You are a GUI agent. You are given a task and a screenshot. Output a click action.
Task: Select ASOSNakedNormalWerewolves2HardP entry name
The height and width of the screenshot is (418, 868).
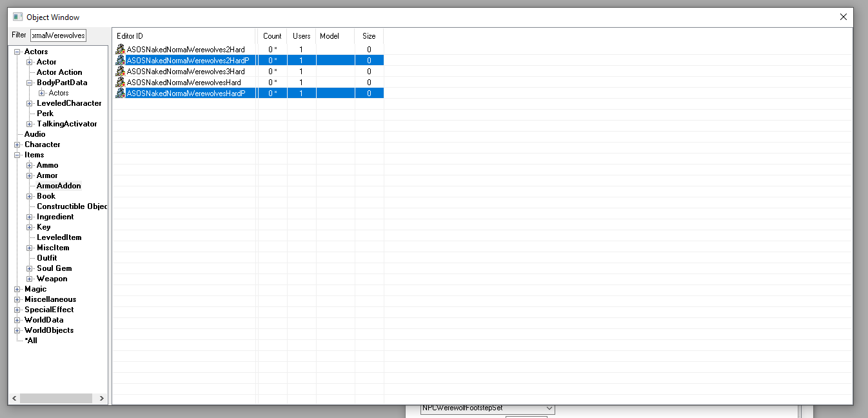(x=188, y=61)
